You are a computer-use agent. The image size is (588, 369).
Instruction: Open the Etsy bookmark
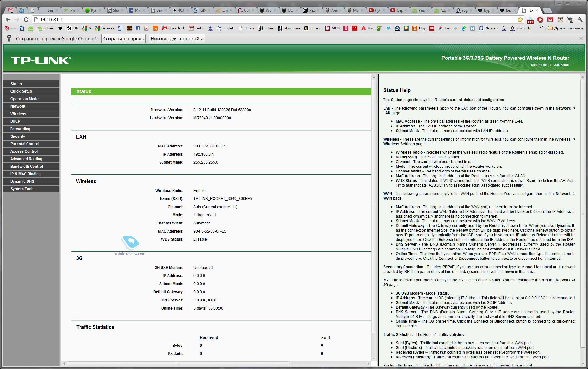point(419,28)
